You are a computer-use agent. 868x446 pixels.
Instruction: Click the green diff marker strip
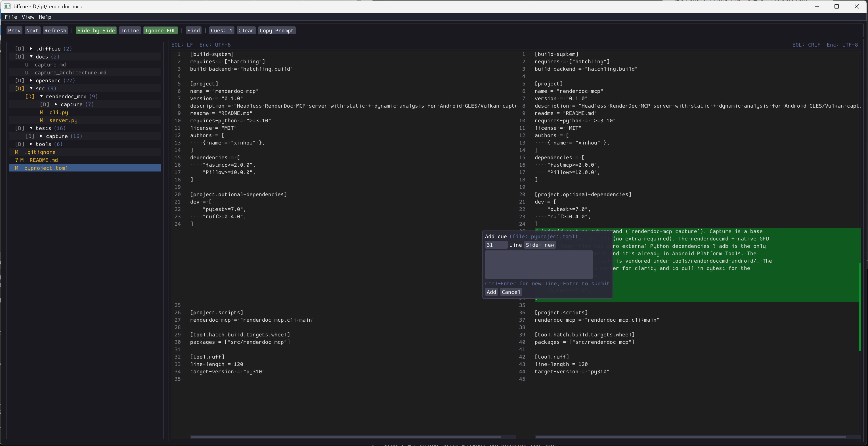[860, 307]
